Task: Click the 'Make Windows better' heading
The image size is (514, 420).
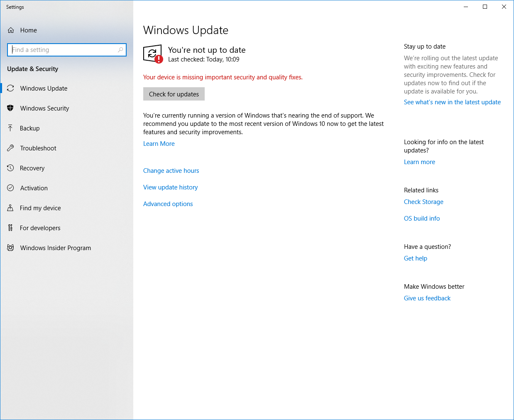Action: pos(434,287)
